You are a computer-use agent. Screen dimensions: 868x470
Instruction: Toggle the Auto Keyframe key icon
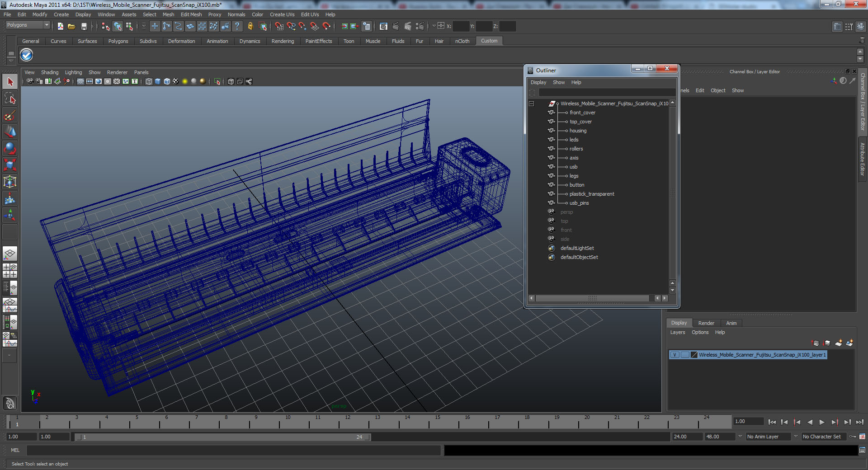pyautogui.click(x=853, y=437)
